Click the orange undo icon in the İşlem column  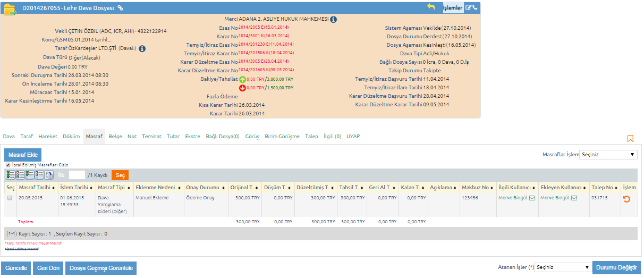[626, 199]
